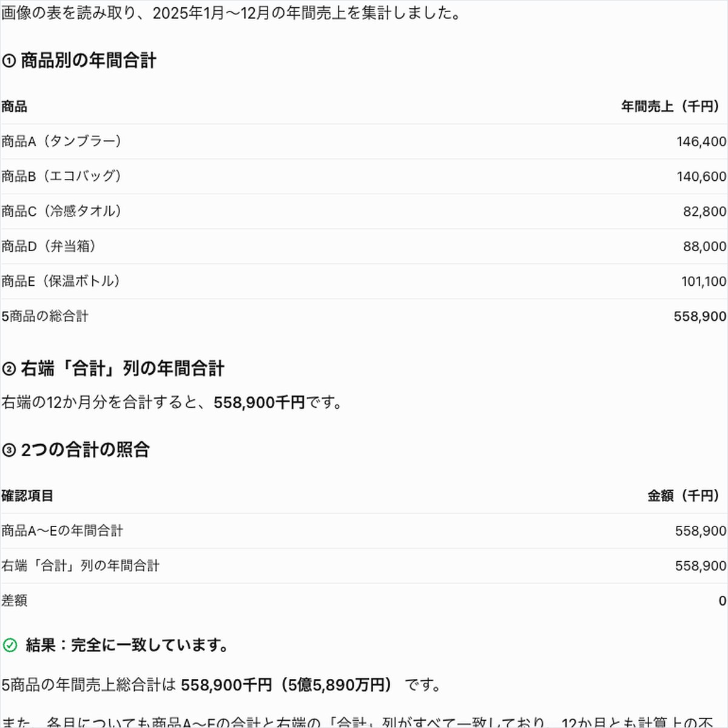Click the value 88,000
Image resolution: width=728 pixels, height=728 pixels.
[x=704, y=246]
